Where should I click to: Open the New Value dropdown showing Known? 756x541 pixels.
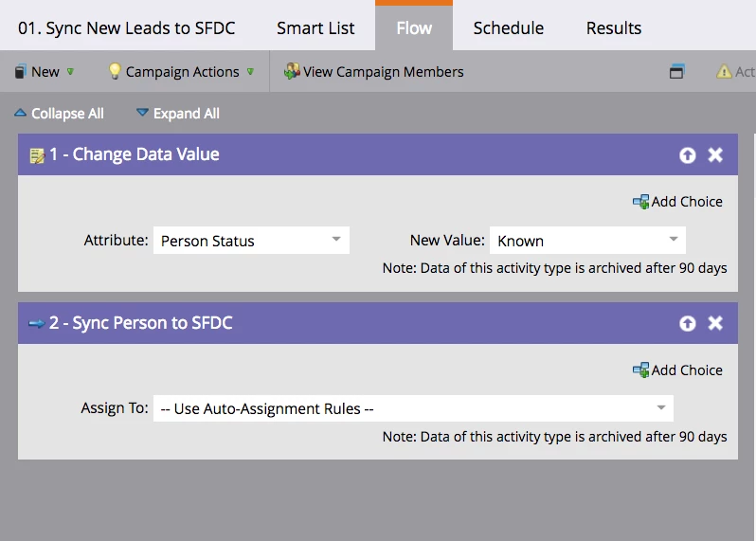[x=587, y=241]
